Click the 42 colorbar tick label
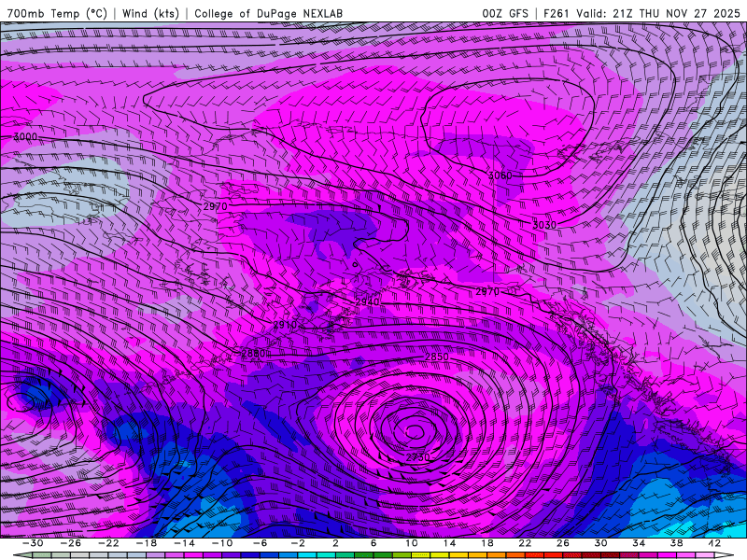Viewport: 747px width, 560px height. tap(714, 543)
